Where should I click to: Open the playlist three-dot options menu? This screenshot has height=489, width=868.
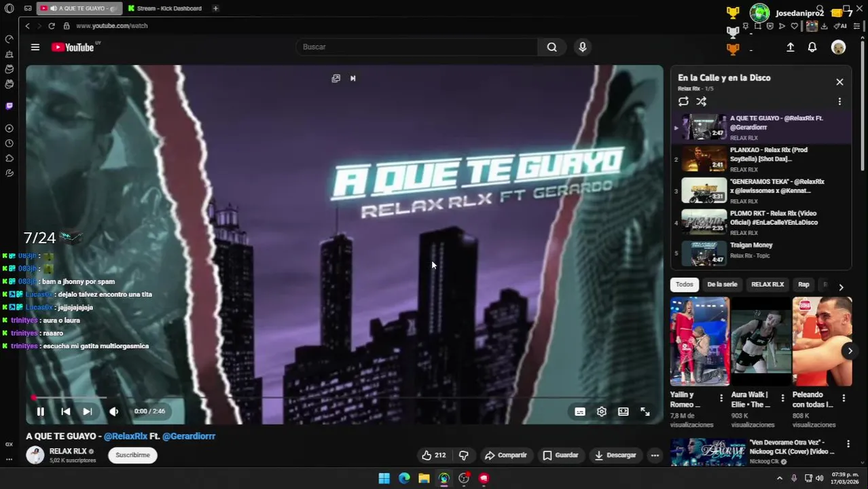pos(839,101)
